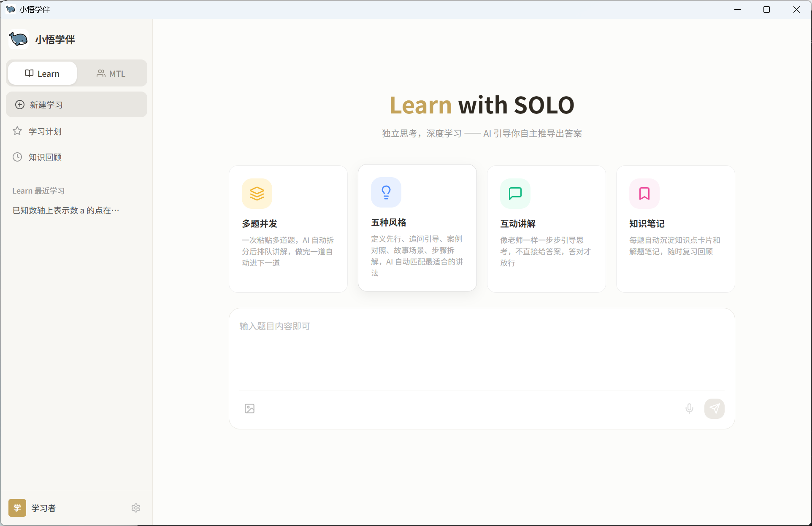This screenshot has width=812, height=526.
Task: Maximize the 小悟学伴 window
Action: tap(767, 9)
